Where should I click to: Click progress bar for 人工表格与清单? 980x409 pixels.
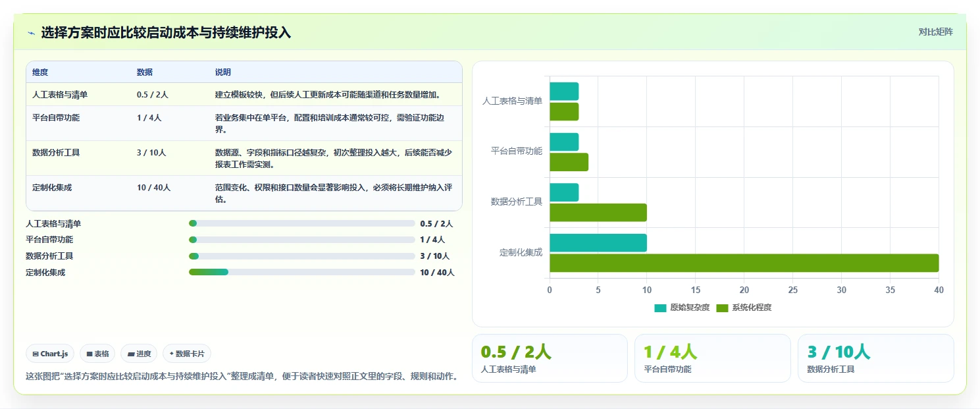tap(302, 224)
